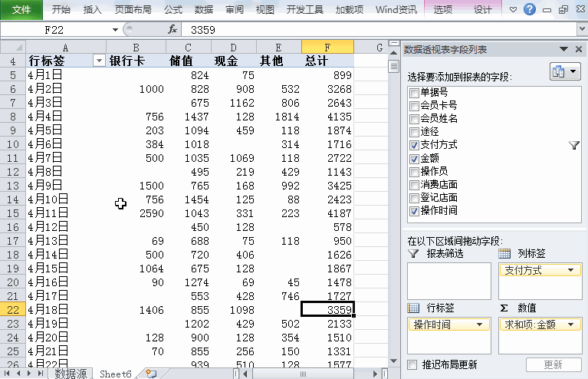Uncheck the 支付方式 field checkbox
Image resolution: width=588 pixels, height=379 pixels.
point(414,145)
